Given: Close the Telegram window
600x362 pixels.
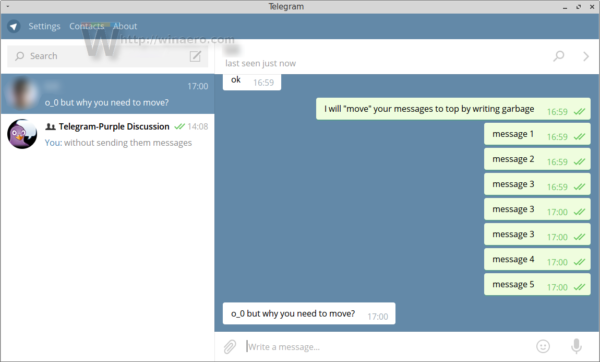Looking at the screenshot, I should pos(592,7).
